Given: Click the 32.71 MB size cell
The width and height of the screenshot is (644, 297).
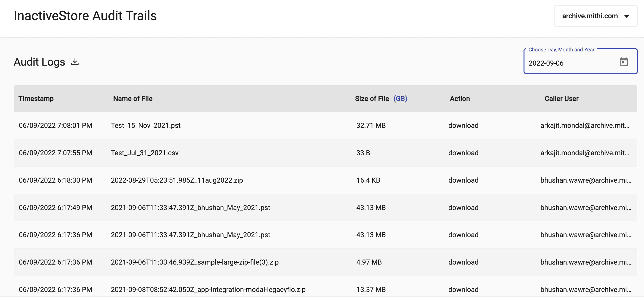Looking at the screenshot, I should (371, 125).
